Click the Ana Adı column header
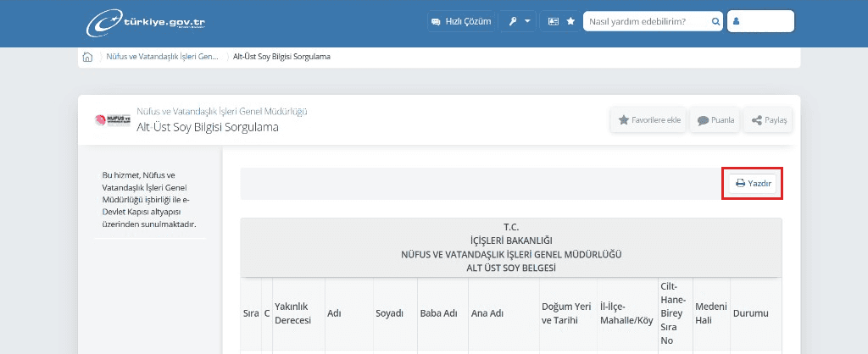This screenshot has width=868, height=354. tap(504, 313)
